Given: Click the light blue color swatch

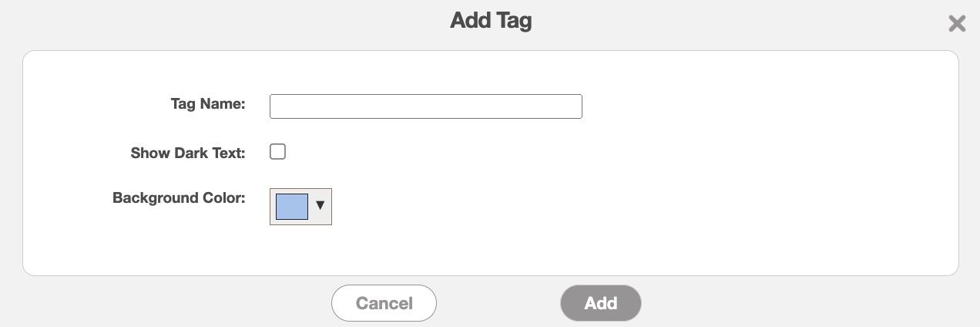Looking at the screenshot, I should coord(292,207).
